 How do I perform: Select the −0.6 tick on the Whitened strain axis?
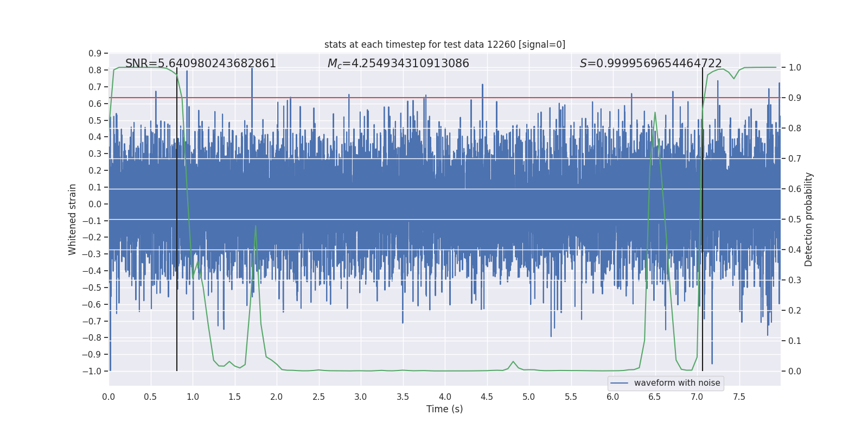click(92, 304)
